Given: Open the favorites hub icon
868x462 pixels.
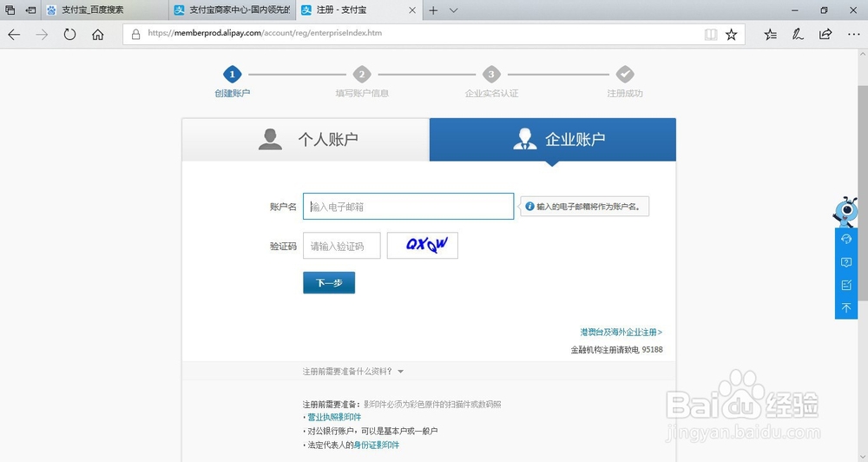Looking at the screenshot, I should [x=770, y=35].
